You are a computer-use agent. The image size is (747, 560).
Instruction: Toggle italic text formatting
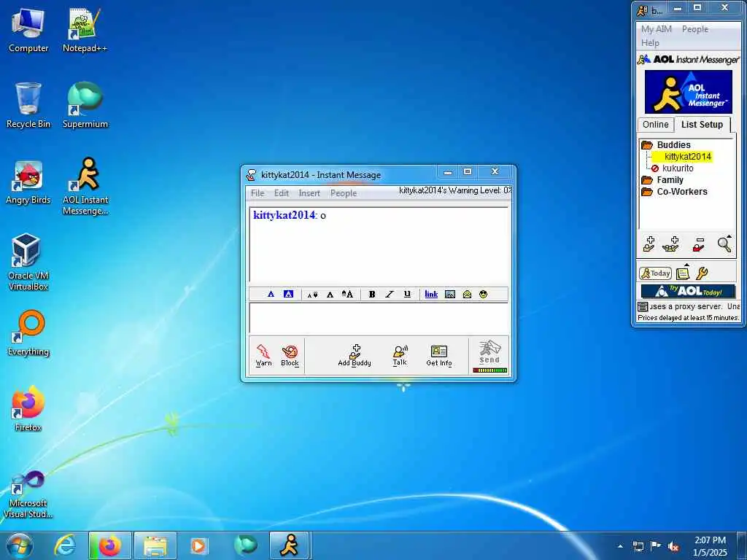pyautogui.click(x=390, y=295)
